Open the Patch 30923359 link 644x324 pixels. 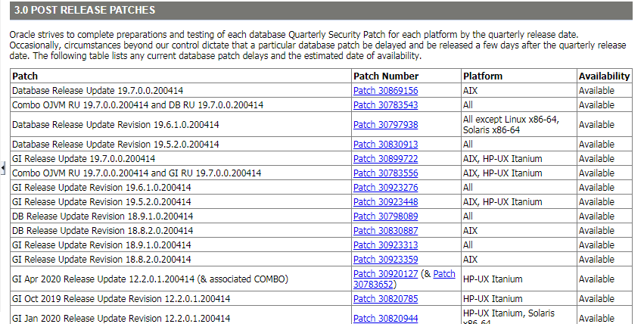pos(385,260)
